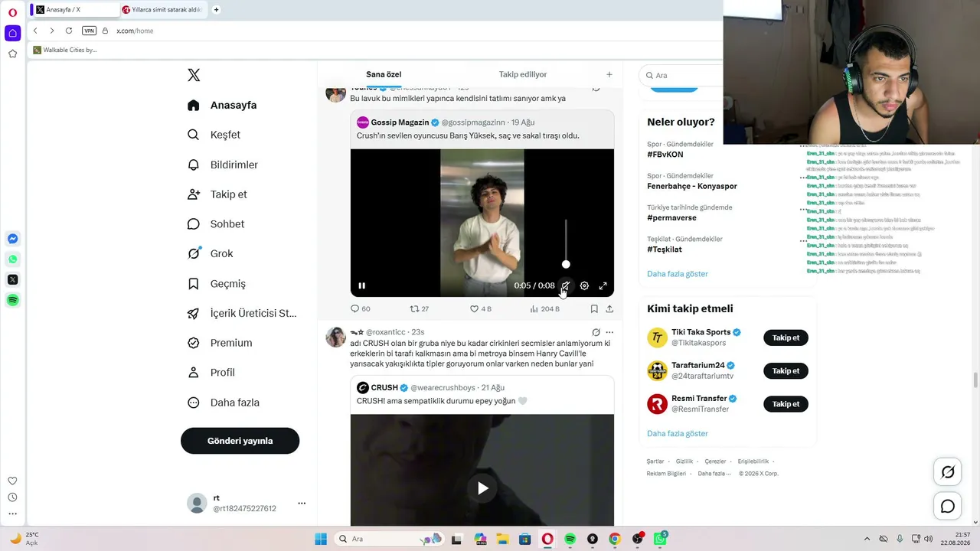Image resolution: width=980 pixels, height=551 pixels.
Task: Open Keşfet in the sidebar
Action: 214,135
